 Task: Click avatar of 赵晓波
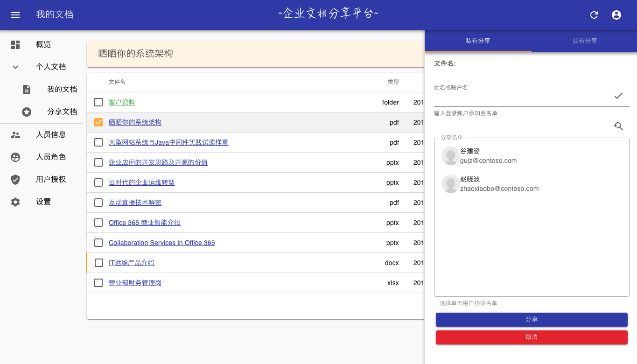451,184
